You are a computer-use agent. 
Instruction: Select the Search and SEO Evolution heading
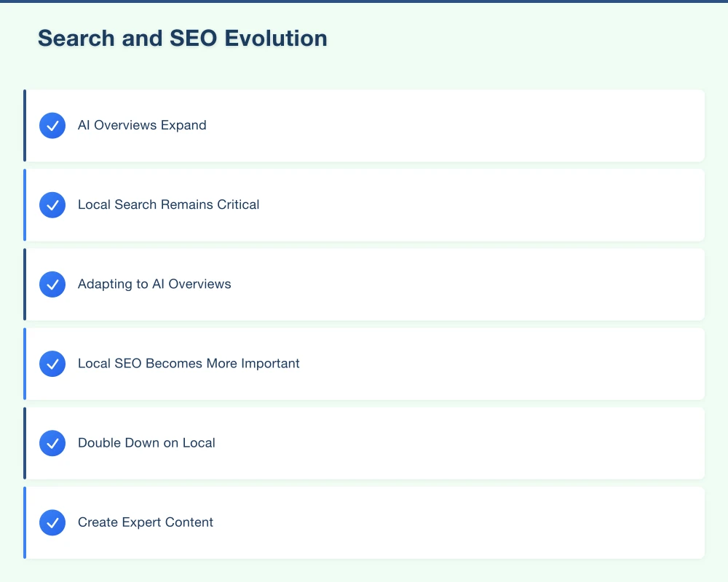coord(182,38)
